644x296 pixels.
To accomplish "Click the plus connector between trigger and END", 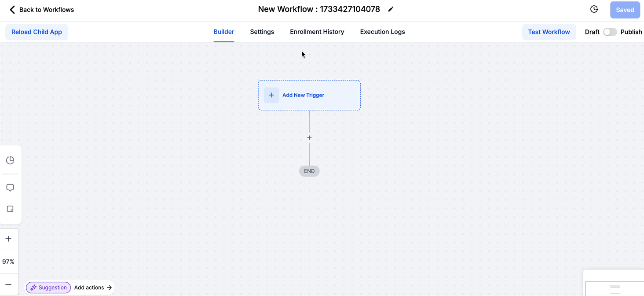I will pos(309,137).
